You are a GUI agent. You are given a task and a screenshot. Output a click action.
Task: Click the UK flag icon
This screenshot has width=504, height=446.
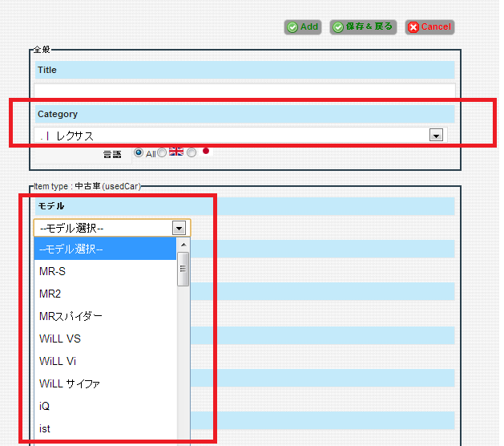176,152
